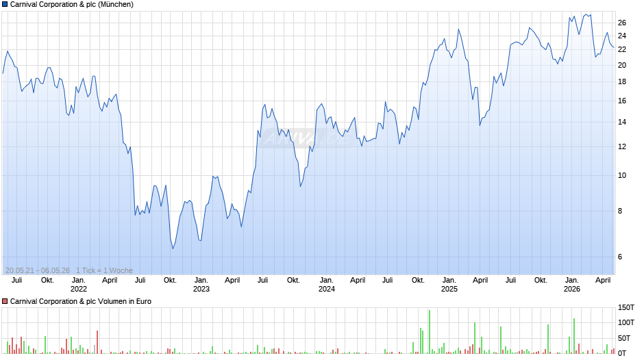Click the price axis label 14

point(622,122)
